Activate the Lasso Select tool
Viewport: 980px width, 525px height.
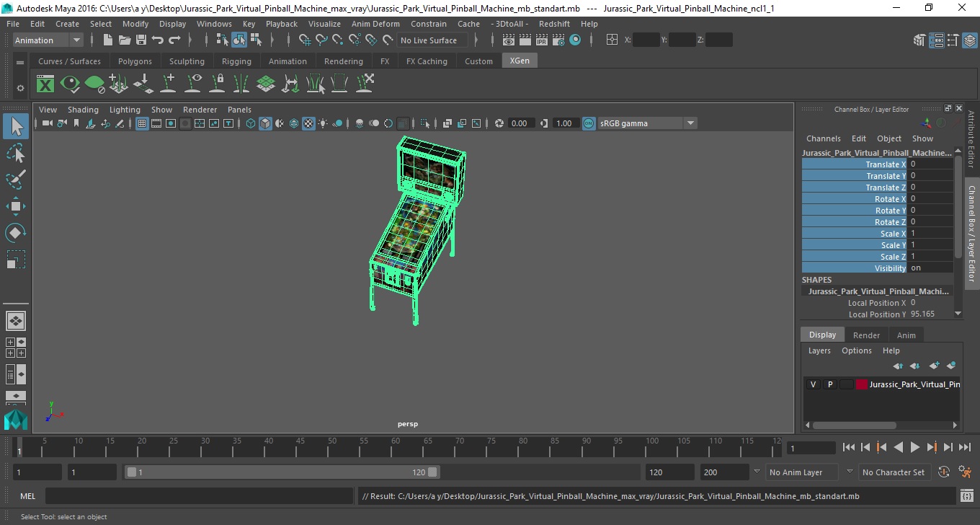(x=16, y=153)
